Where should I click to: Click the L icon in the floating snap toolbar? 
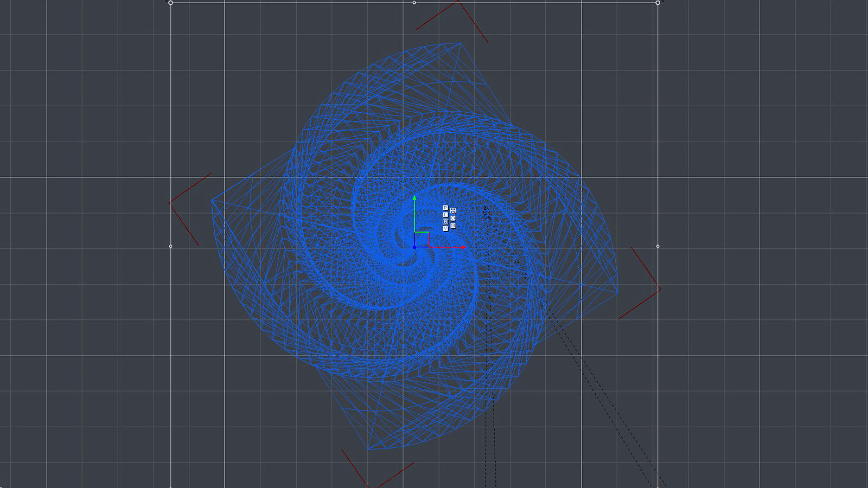click(x=445, y=214)
